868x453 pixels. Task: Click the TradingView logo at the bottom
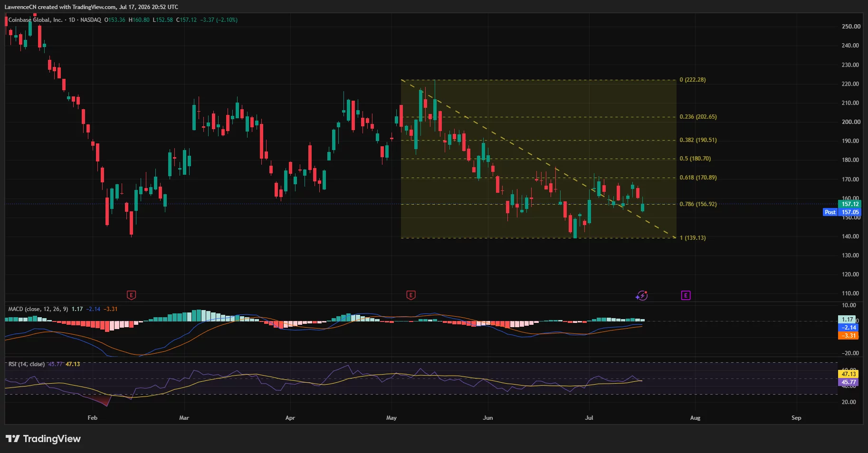(43, 439)
